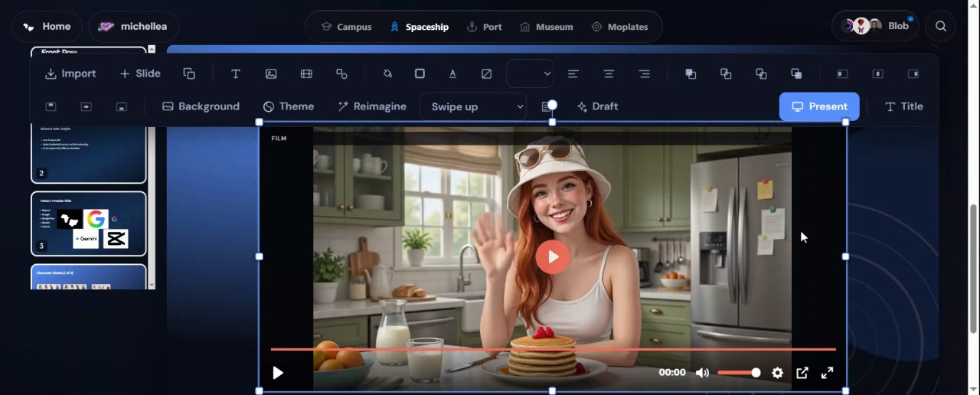The width and height of the screenshot is (980, 395).
Task: Select the fill bucket icon
Action: pos(387,73)
